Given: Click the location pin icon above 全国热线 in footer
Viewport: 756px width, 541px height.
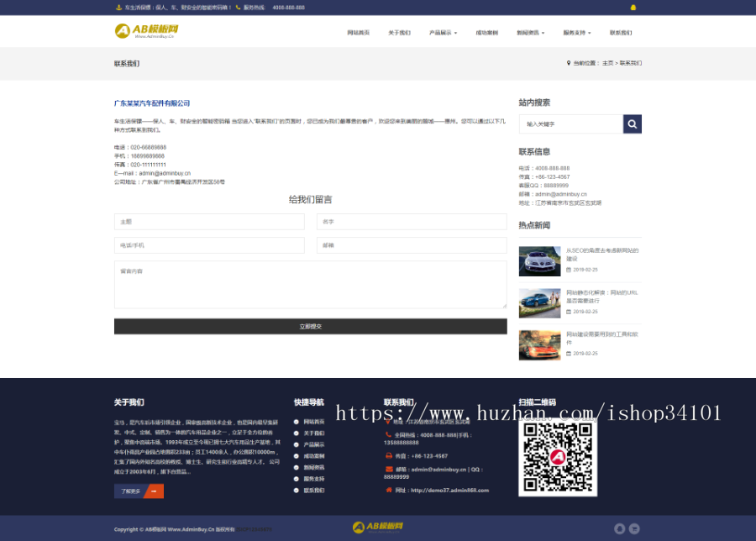Looking at the screenshot, I should (387, 422).
